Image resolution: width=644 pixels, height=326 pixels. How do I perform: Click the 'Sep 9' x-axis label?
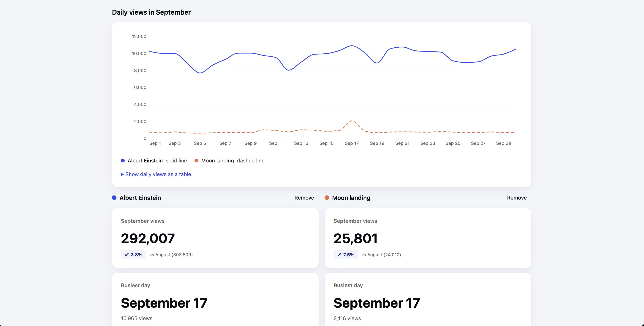(250, 143)
